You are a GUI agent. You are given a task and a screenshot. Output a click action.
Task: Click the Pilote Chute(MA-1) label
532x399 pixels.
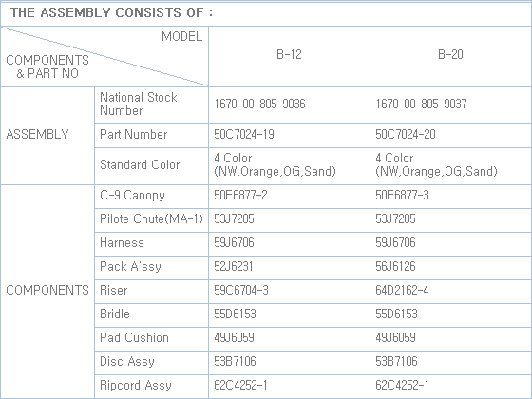pyautogui.click(x=151, y=219)
